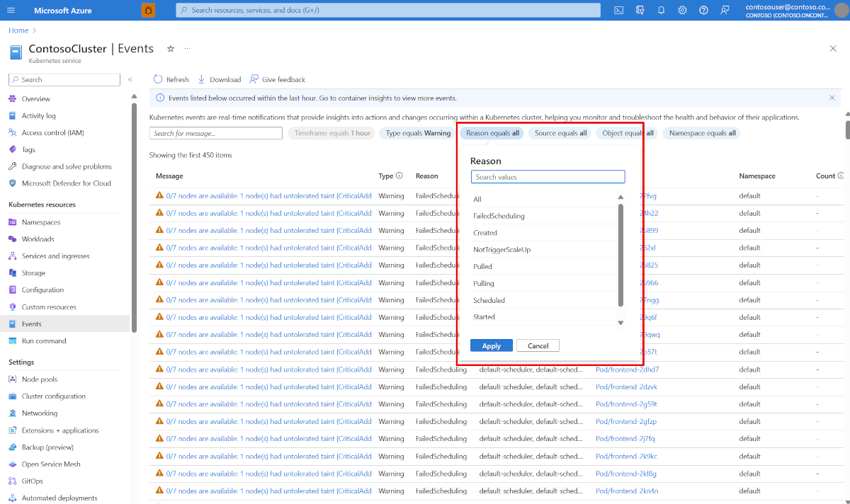Click the help question mark icon
The width and height of the screenshot is (850, 504).
(703, 10)
